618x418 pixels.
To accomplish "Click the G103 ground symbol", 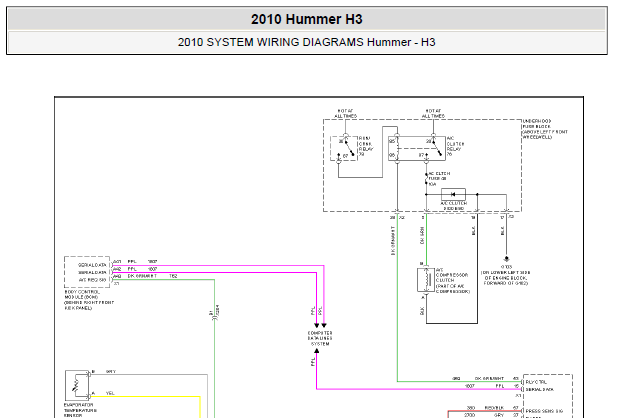I will tap(506, 259).
